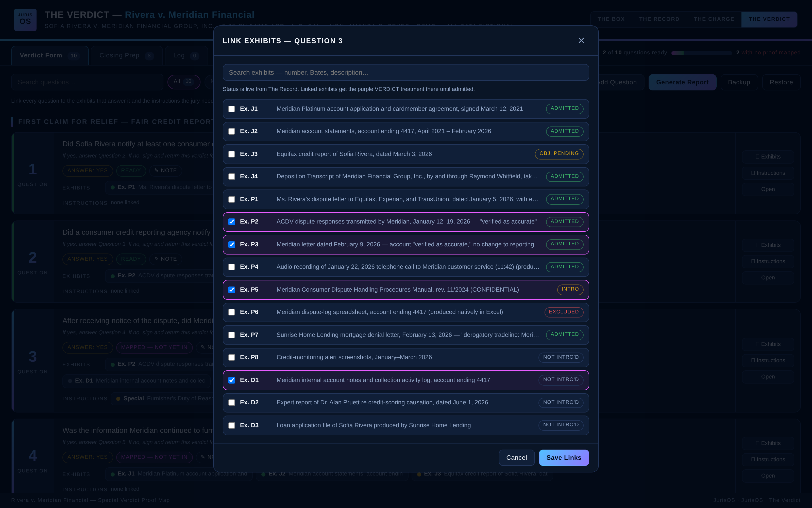Screen dimensions: 812x508
Task: Click the Search questions field
Action: pyautogui.click(x=87, y=82)
